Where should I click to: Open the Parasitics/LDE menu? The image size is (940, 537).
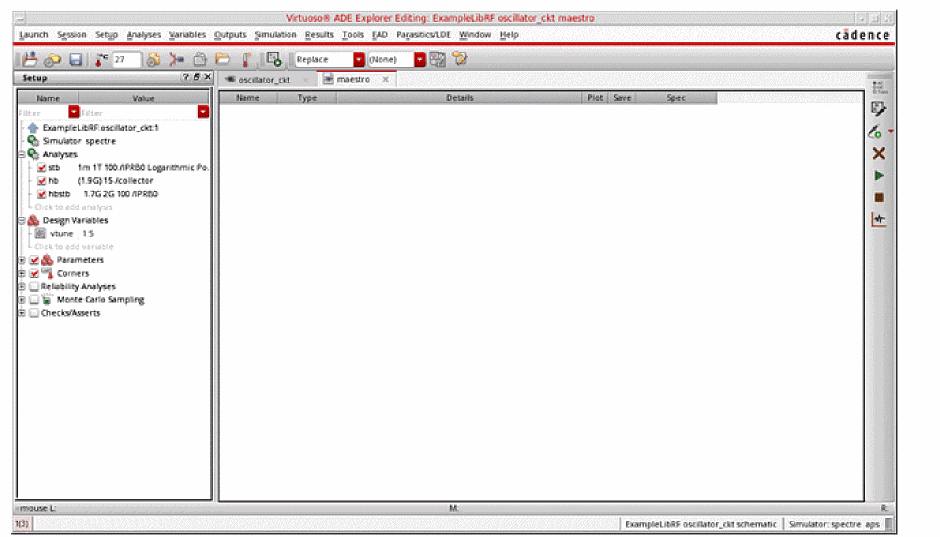point(423,35)
